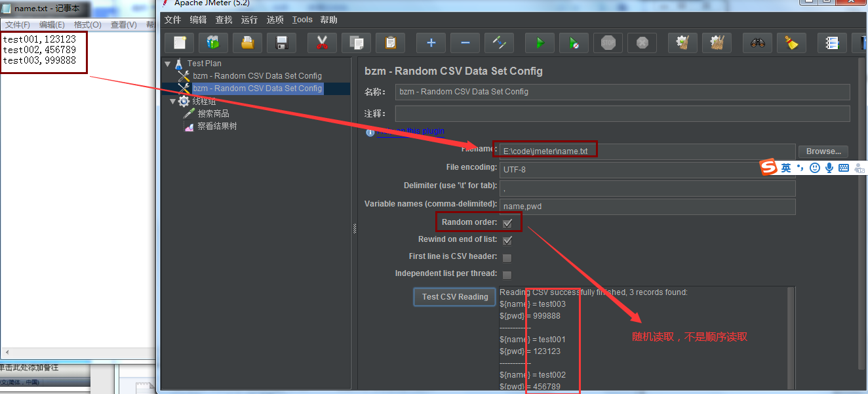Click the Cut scissors icon
The height and width of the screenshot is (394, 868).
322,43
